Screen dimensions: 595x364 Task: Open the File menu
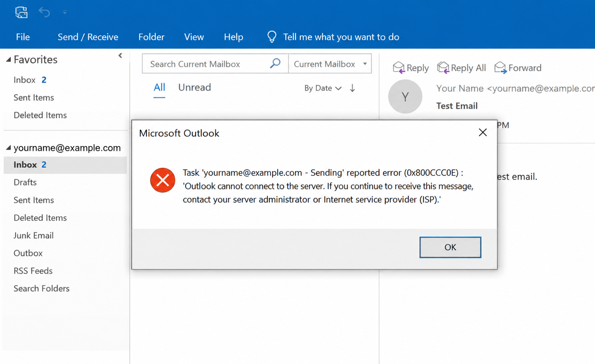coord(23,37)
